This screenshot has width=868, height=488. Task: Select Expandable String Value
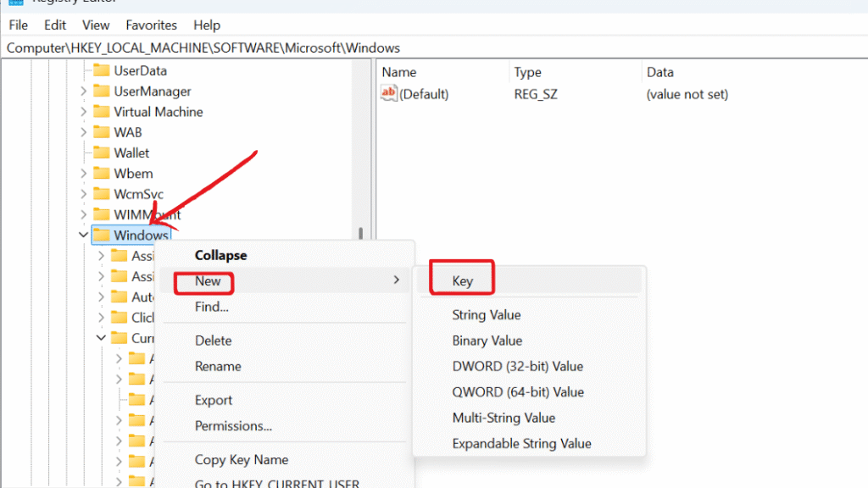tap(521, 443)
